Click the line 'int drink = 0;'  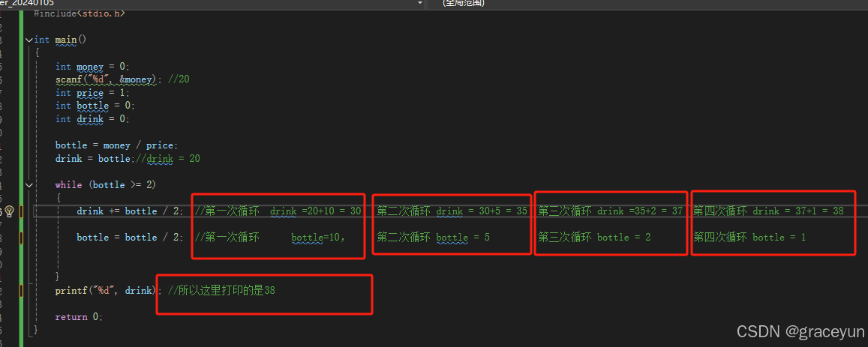point(92,119)
